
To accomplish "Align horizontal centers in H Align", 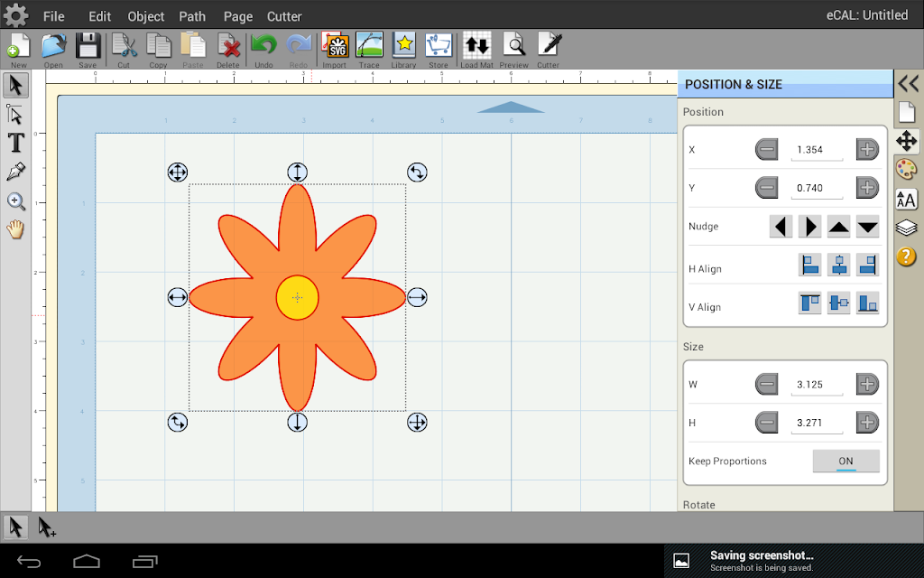I will coord(838,265).
